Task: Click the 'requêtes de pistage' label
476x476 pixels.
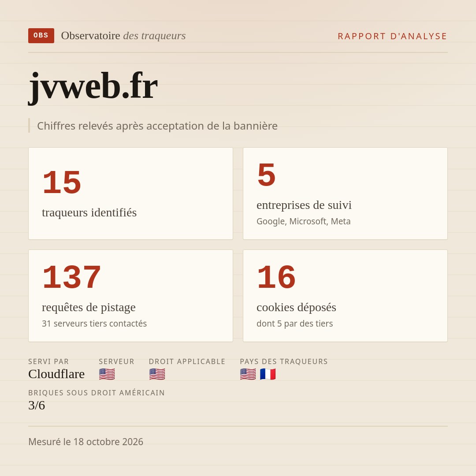Action: coord(89,307)
